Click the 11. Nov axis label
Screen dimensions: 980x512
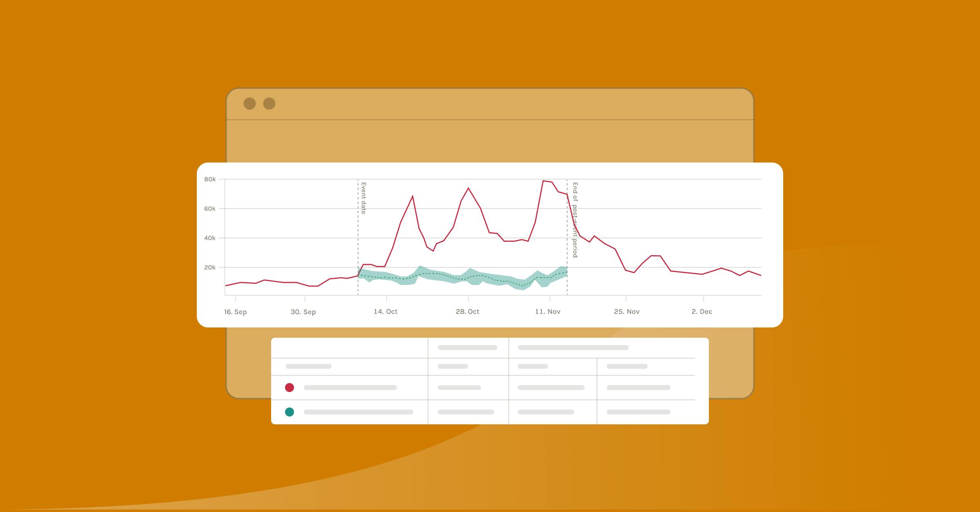pos(548,312)
